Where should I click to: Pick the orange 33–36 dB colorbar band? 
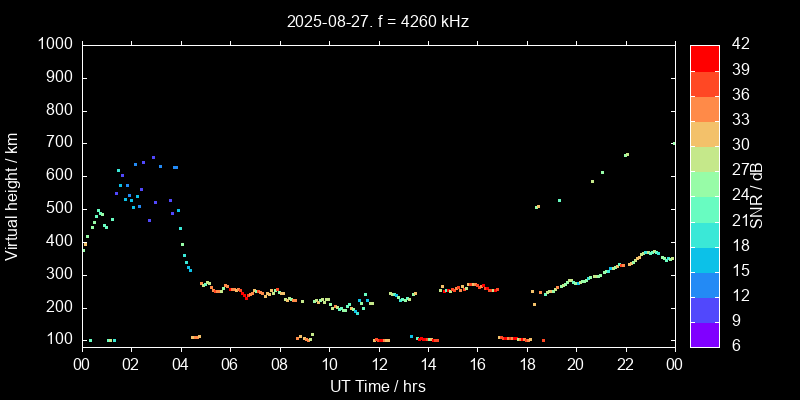pos(704,108)
